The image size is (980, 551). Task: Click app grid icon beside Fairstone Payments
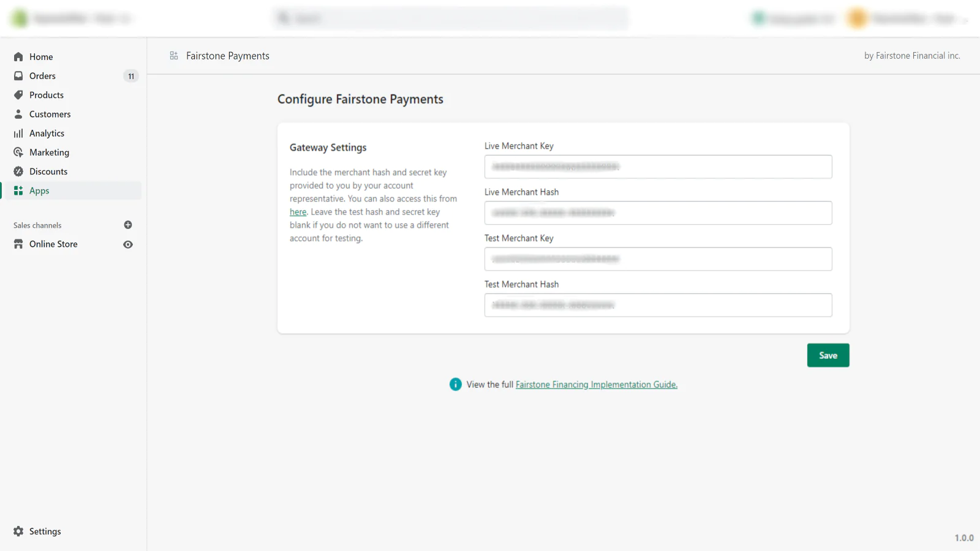[174, 56]
